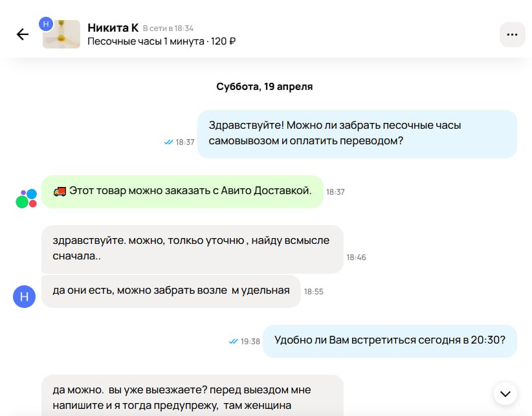The image size is (532, 416).
Task: Click the Avito colored circles logo avatar
Action: pos(26,199)
